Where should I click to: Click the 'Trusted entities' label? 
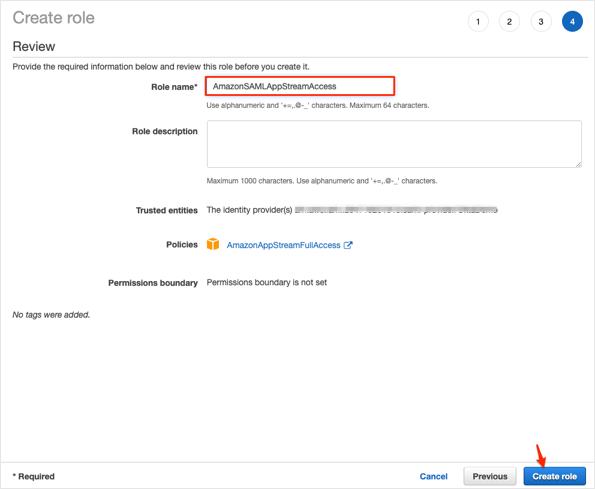click(x=167, y=210)
